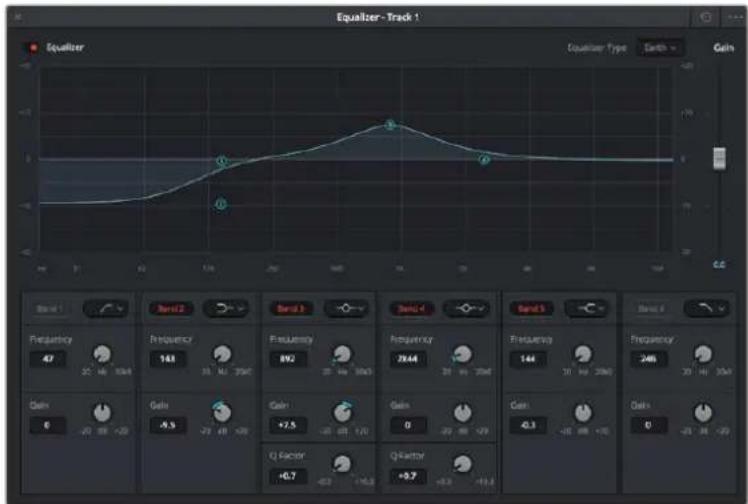Click the Band 5 Gain knob
Screen dimensions: 748x504
tap(582, 413)
